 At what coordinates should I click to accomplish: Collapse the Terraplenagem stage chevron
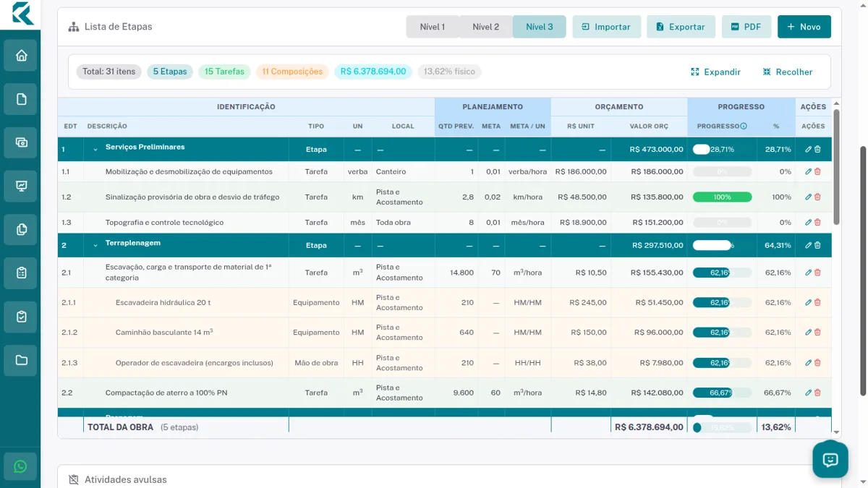coord(95,246)
